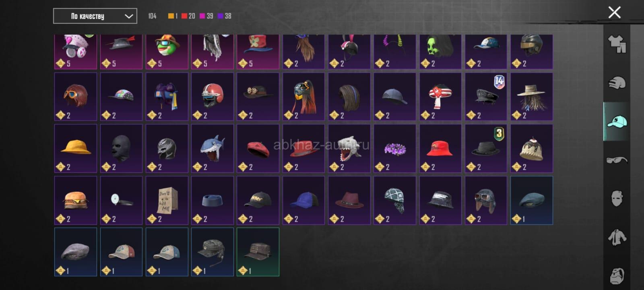Filter by red quality count 20
This screenshot has height=290, width=644.
coord(188,16)
